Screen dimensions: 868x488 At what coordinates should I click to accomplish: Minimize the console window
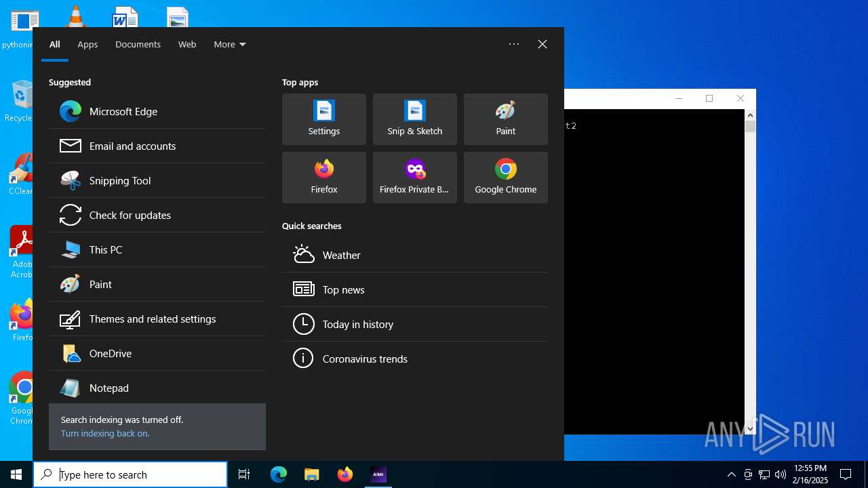pos(679,98)
